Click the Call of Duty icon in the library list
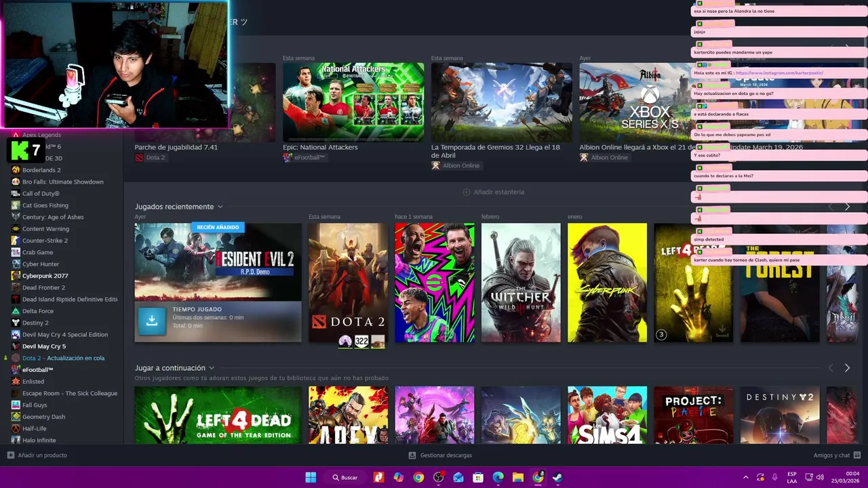The image size is (868, 488). tap(16, 193)
